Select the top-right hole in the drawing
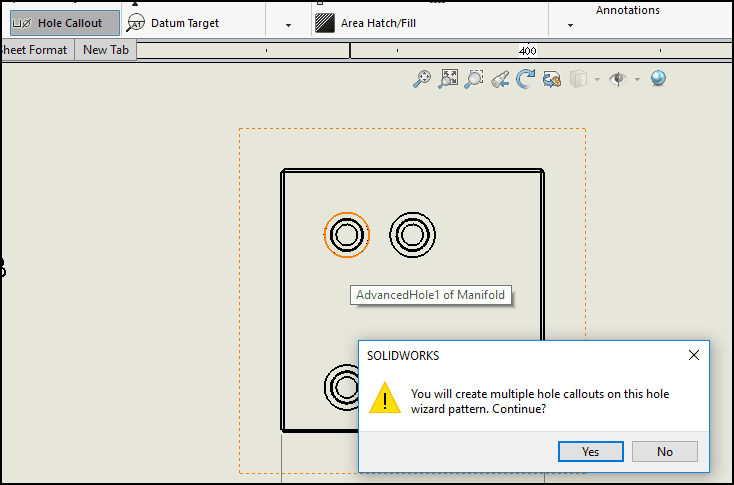The image size is (734, 485). pyautogui.click(x=412, y=235)
